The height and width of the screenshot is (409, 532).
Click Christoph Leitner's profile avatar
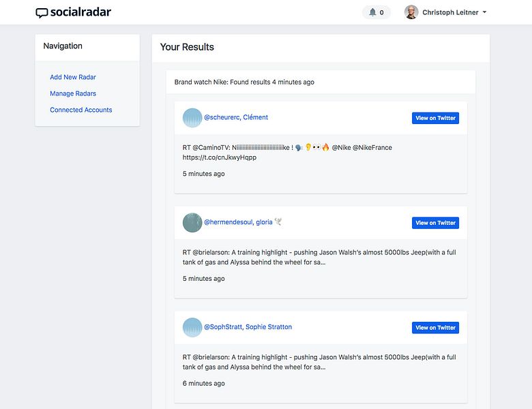point(411,12)
